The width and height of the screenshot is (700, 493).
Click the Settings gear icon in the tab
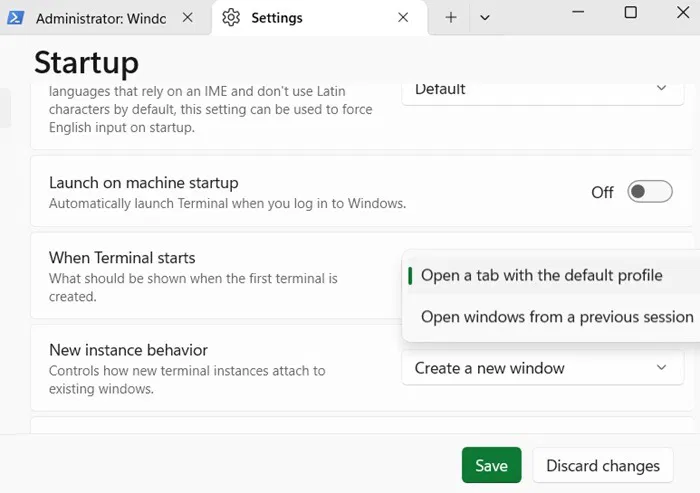pos(231,18)
